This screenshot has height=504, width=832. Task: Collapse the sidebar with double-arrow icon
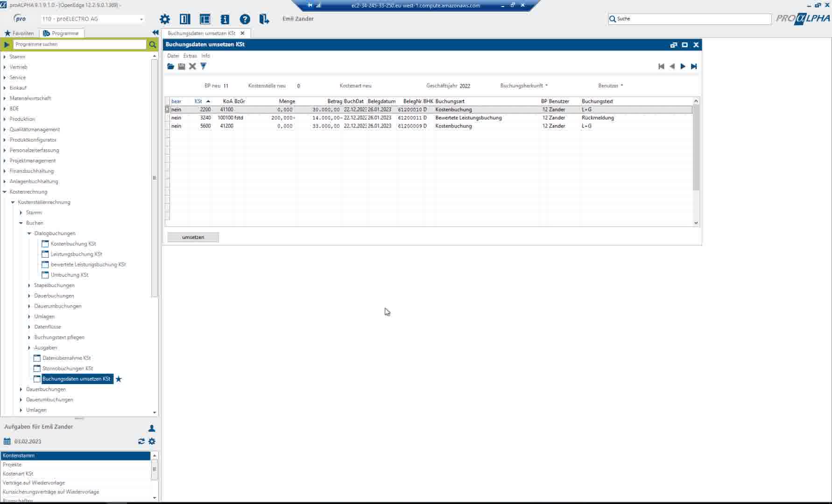[x=155, y=32]
